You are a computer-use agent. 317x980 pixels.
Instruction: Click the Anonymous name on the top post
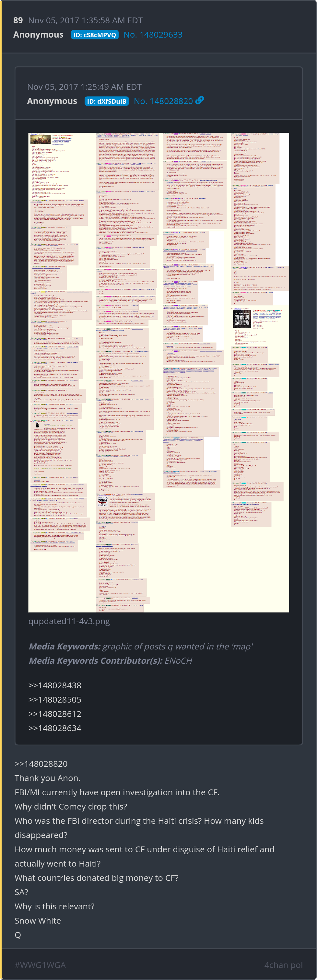pyautogui.click(x=39, y=35)
